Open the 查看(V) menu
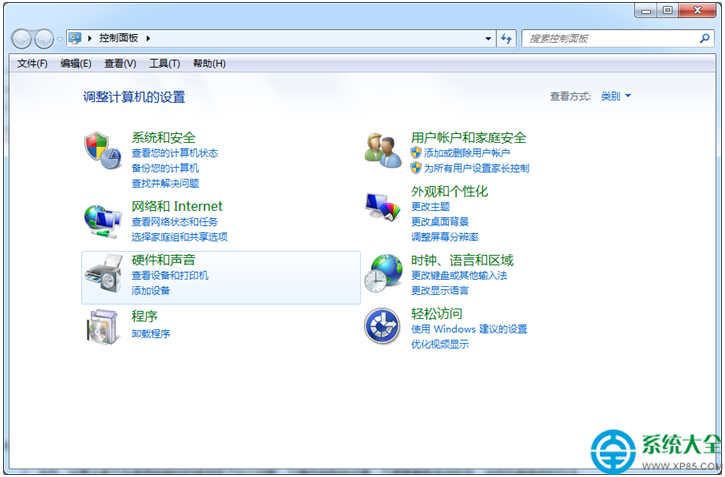The width and height of the screenshot is (725, 477). [x=120, y=63]
